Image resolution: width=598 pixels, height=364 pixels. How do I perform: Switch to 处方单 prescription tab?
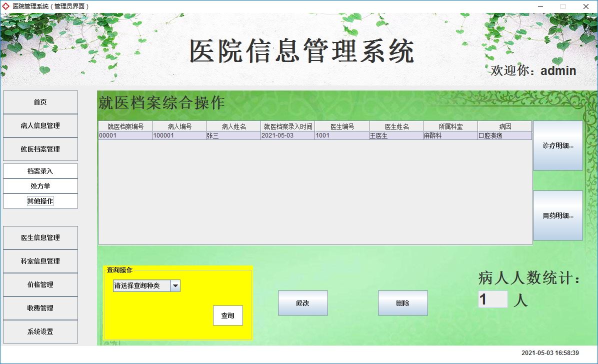(40, 185)
